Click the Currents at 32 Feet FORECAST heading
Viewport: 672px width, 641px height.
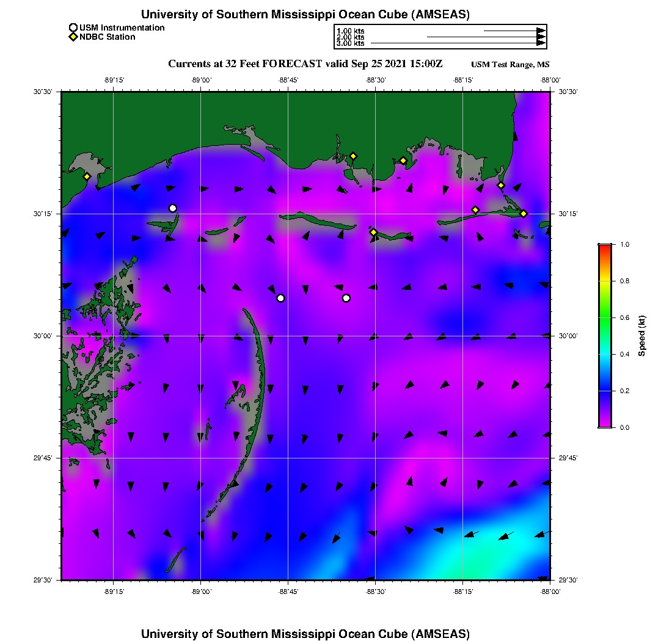tap(305, 64)
